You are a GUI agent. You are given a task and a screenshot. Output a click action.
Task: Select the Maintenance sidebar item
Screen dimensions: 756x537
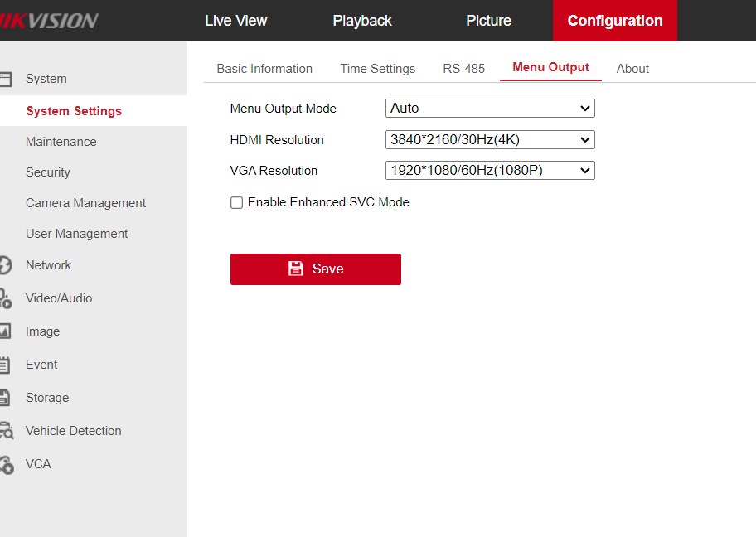pos(61,142)
